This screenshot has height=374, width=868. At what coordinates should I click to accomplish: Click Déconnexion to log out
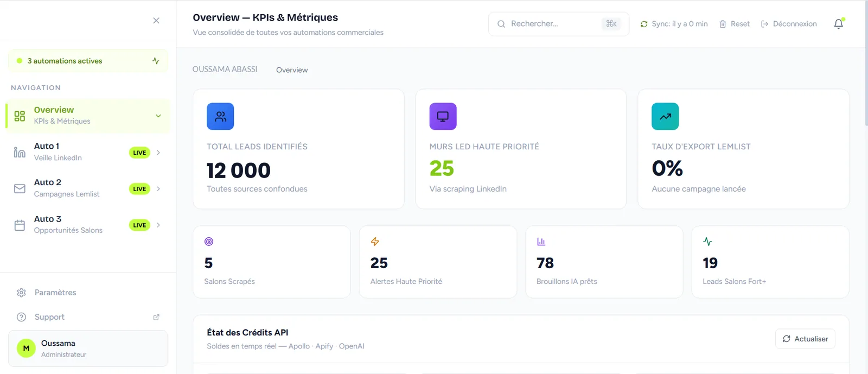[x=789, y=24]
